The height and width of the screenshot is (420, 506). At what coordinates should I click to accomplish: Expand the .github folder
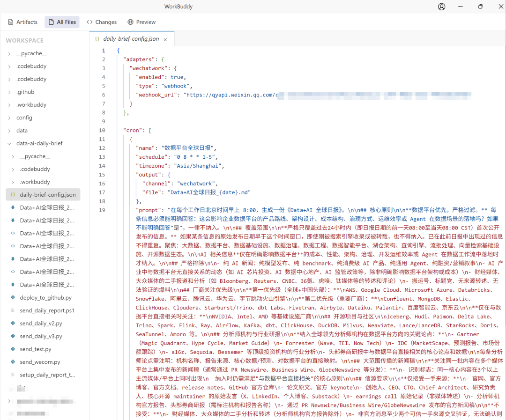pyautogui.click(x=9, y=92)
